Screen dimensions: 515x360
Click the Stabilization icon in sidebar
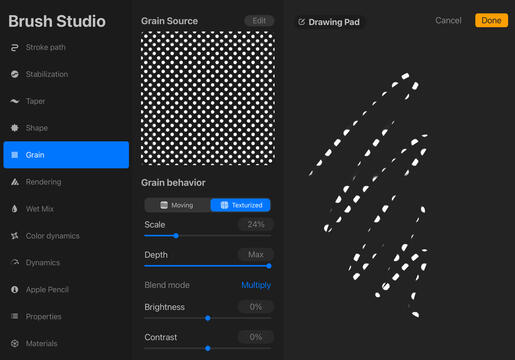tap(14, 74)
